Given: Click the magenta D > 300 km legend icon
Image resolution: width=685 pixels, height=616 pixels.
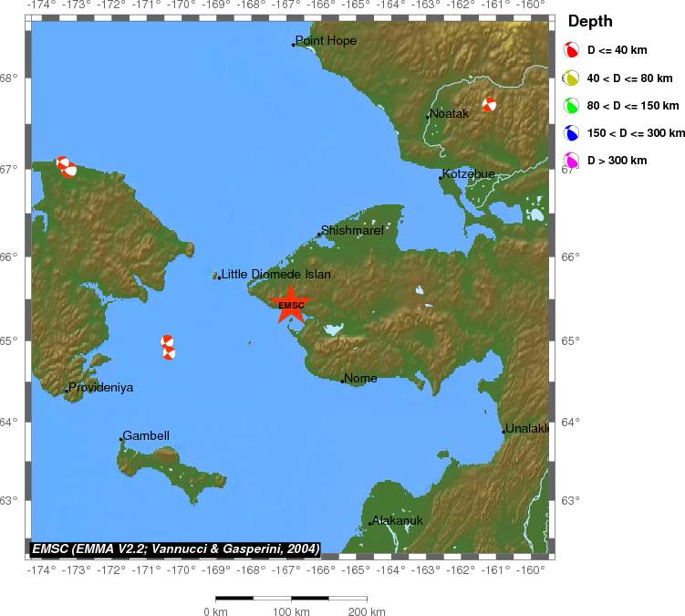Looking at the screenshot, I should point(572,161).
